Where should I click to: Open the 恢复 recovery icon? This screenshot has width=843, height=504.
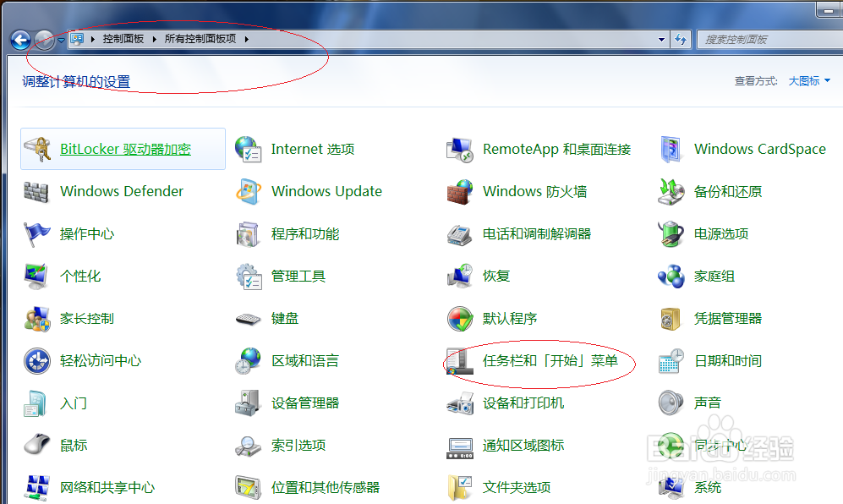pos(460,276)
